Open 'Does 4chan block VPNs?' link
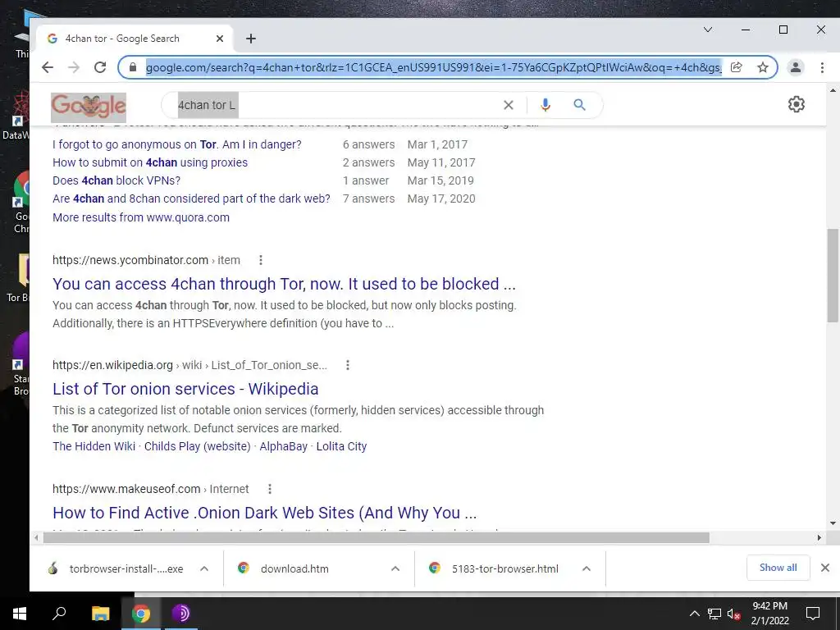Screen dimensions: 840x630 pos(116,180)
